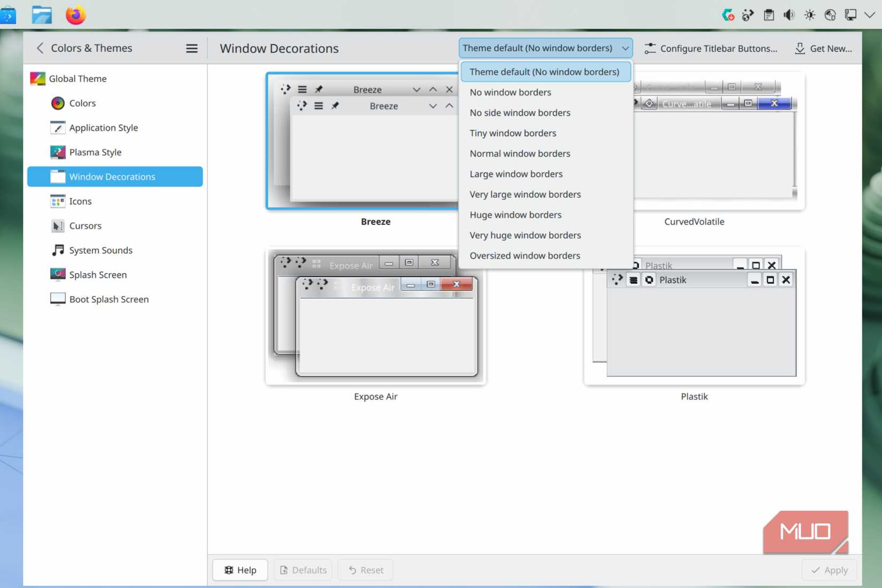Screen dimensions: 882x588
Task: Click the Icons category icon
Action: tap(58, 202)
